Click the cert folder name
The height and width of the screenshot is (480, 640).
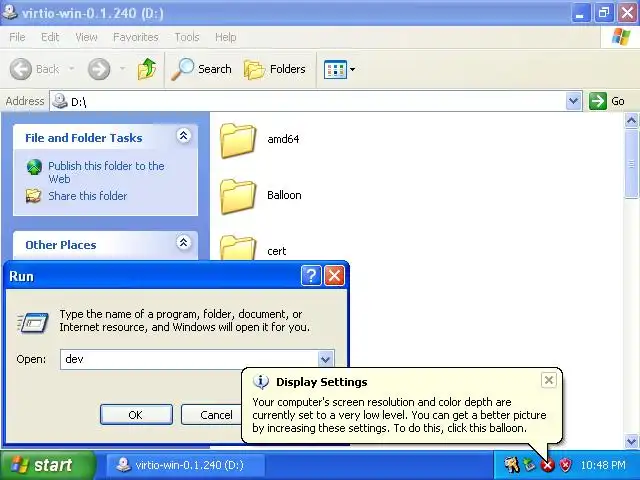(x=277, y=251)
